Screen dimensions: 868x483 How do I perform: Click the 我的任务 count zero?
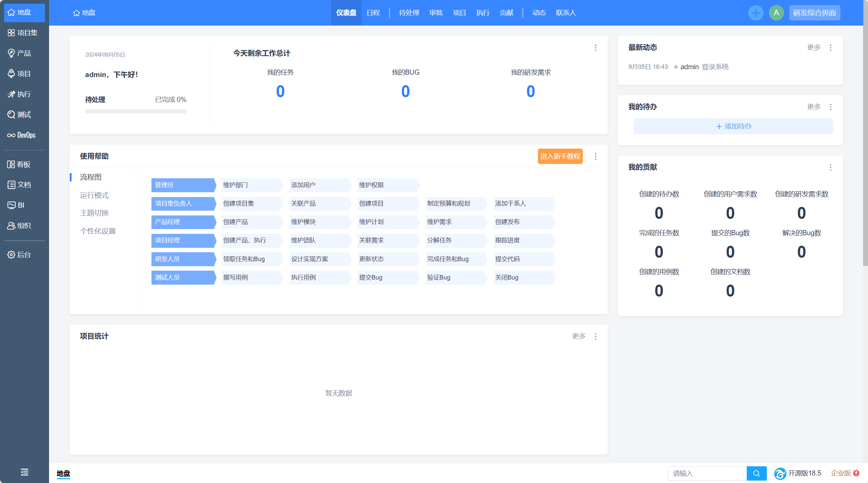280,91
